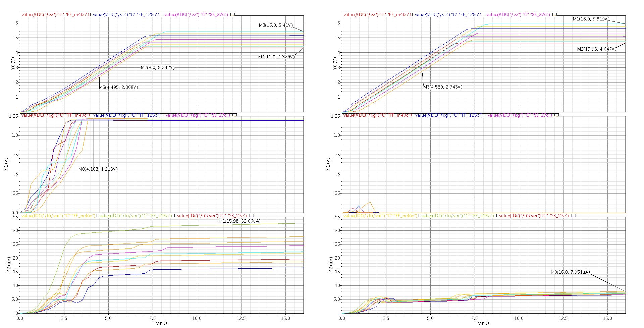This screenshot has width=644, height=328.
Task: Click blue /vz FF_125c legend in left graph
Action: click(126, 14)
